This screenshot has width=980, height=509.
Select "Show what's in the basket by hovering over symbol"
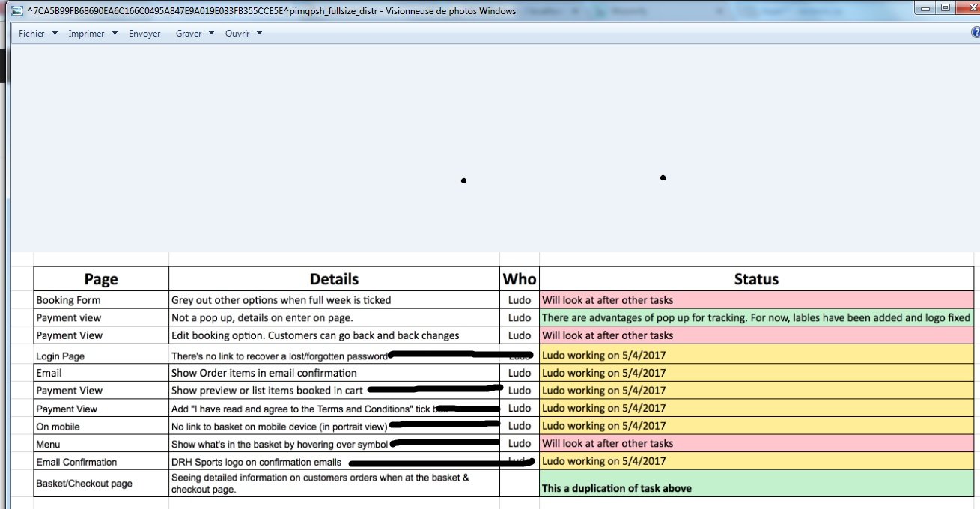pos(334,444)
